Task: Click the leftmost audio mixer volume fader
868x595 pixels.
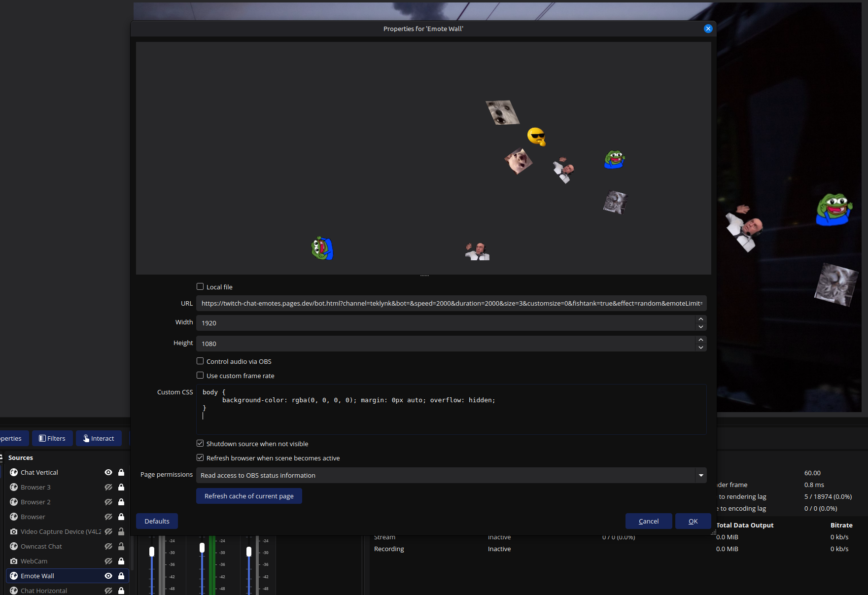Action: coord(152,552)
